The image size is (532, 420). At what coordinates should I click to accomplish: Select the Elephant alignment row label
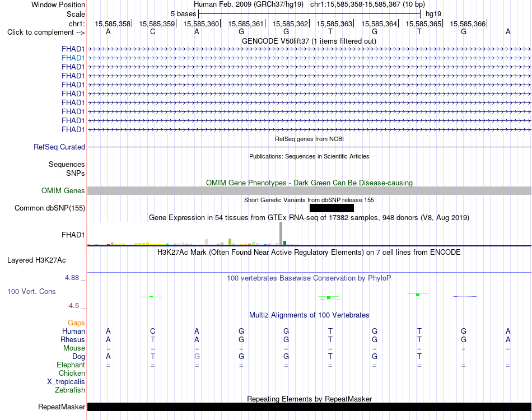click(71, 365)
